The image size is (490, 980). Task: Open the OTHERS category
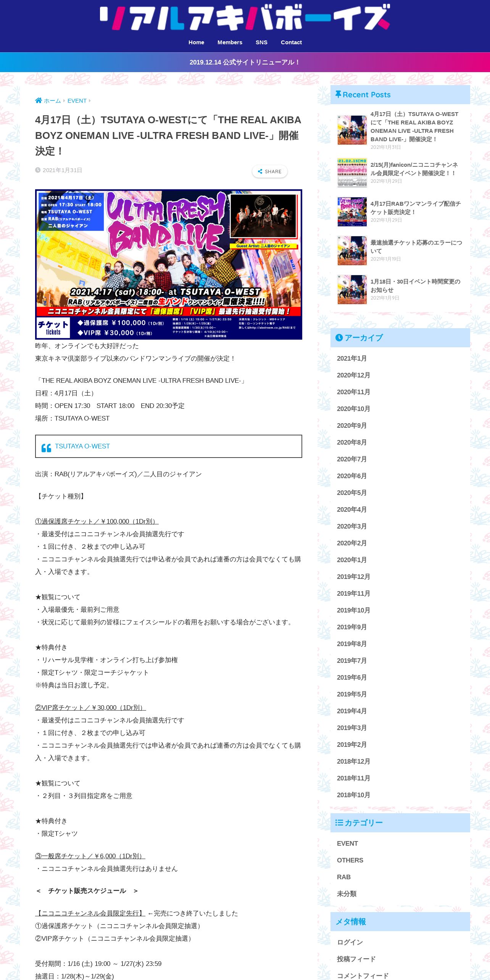click(350, 860)
